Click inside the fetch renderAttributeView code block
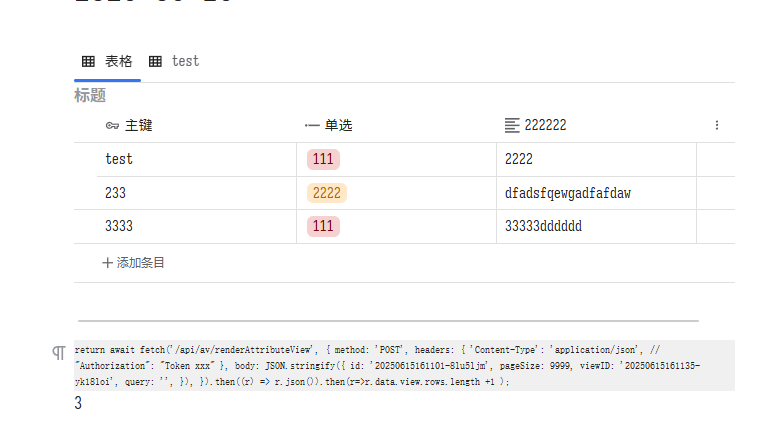 (x=400, y=365)
